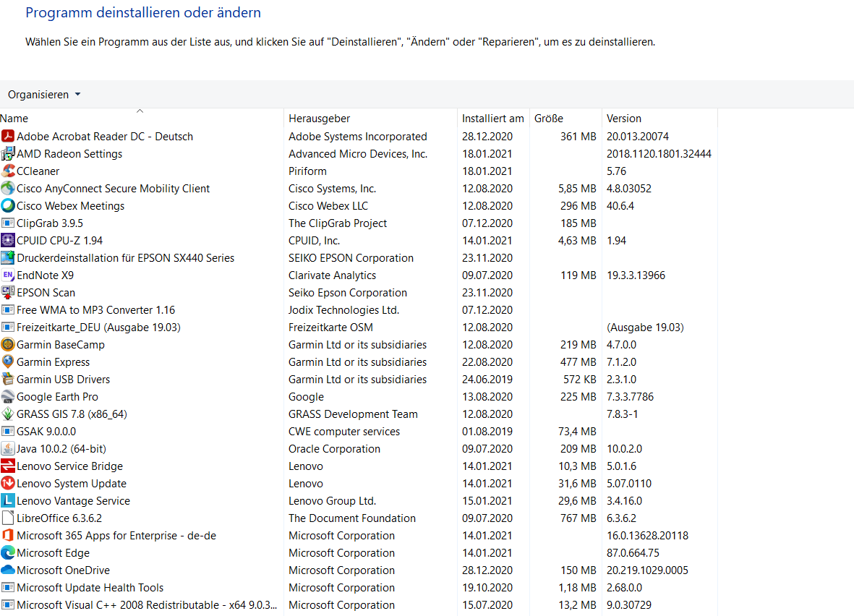Select the Lenovo Vantage Service entry
Screen dimensions: 854x616
coord(359,500)
